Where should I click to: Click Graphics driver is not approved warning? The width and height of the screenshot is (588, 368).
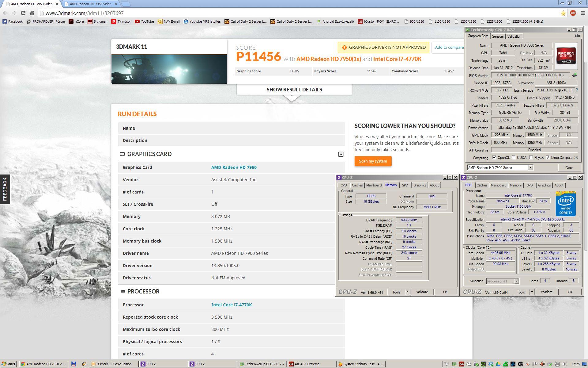(383, 47)
